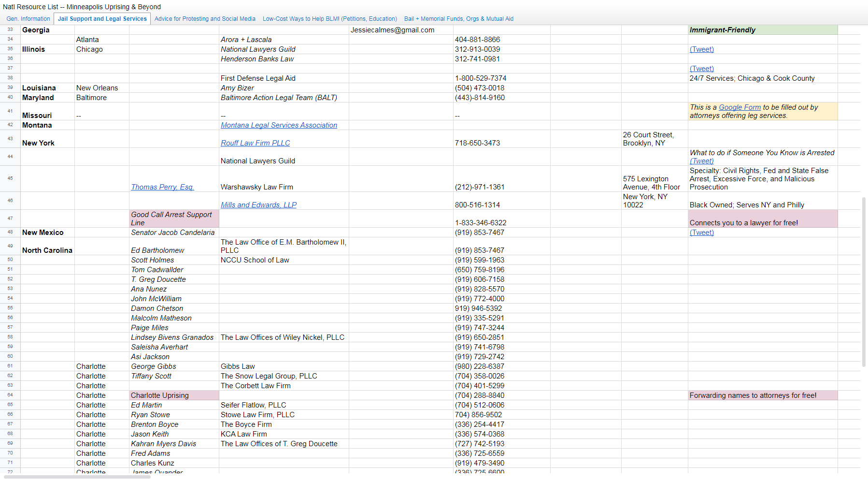The height and width of the screenshot is (481, 868).
Task: Click the Seifer Flatlow, PLLC cell
Action: [284, 405]
